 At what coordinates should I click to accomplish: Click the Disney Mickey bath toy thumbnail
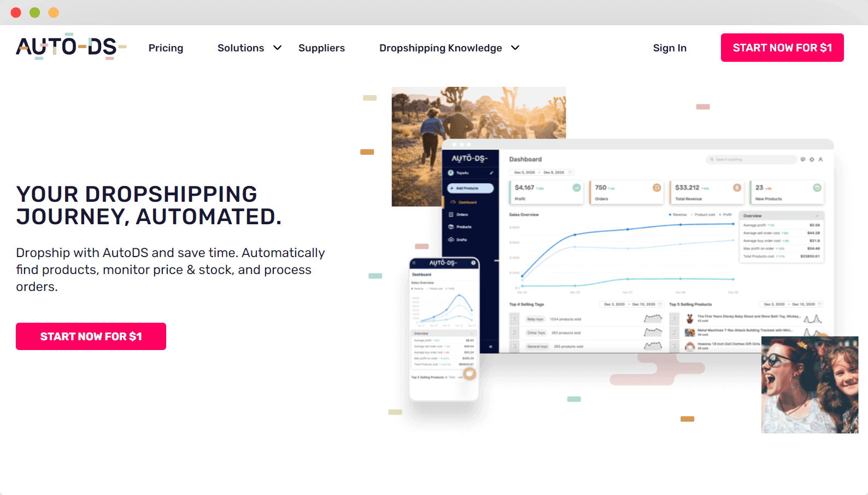(x=690, y=318)
